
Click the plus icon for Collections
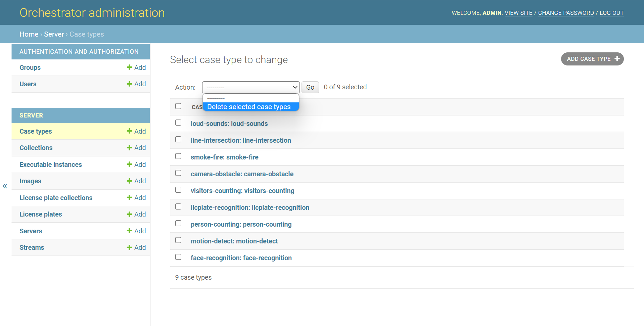[129, 148]
